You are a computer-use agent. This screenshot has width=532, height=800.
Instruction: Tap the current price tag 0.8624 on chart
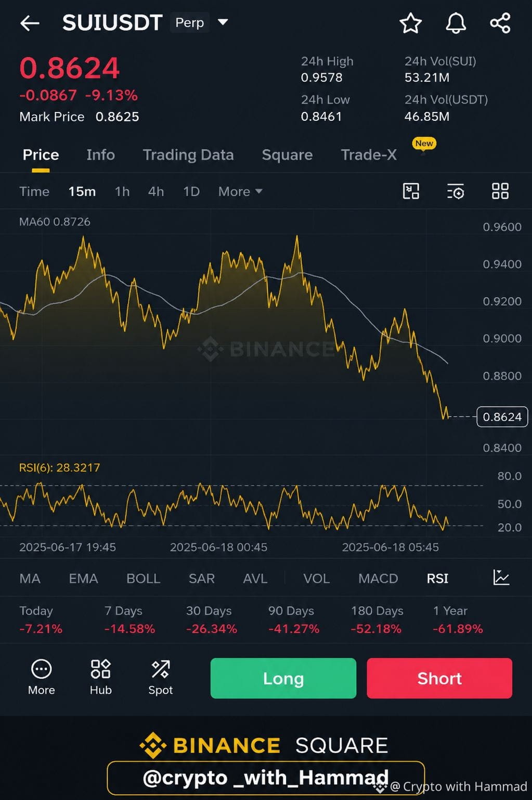(x=502, y=417)
